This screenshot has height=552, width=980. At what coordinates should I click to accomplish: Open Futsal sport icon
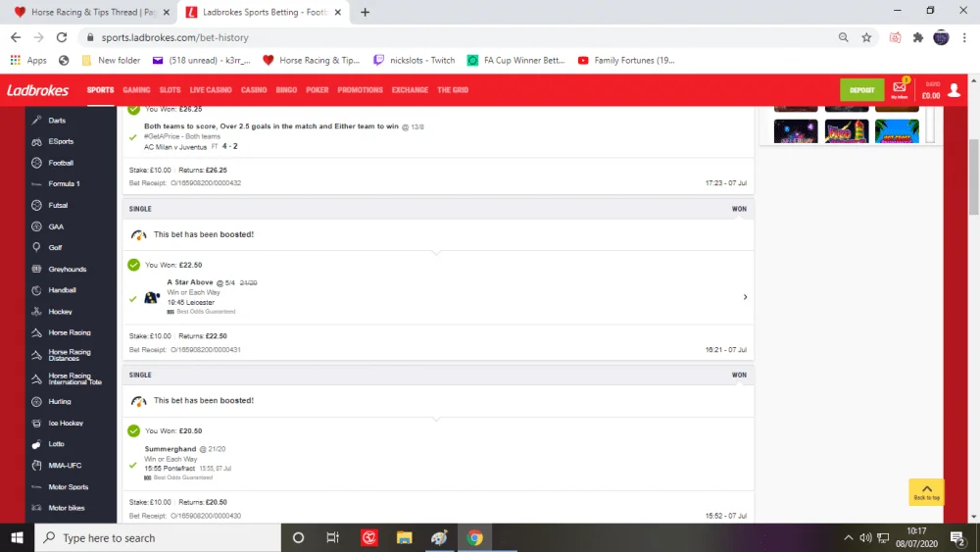pos(36,205)
